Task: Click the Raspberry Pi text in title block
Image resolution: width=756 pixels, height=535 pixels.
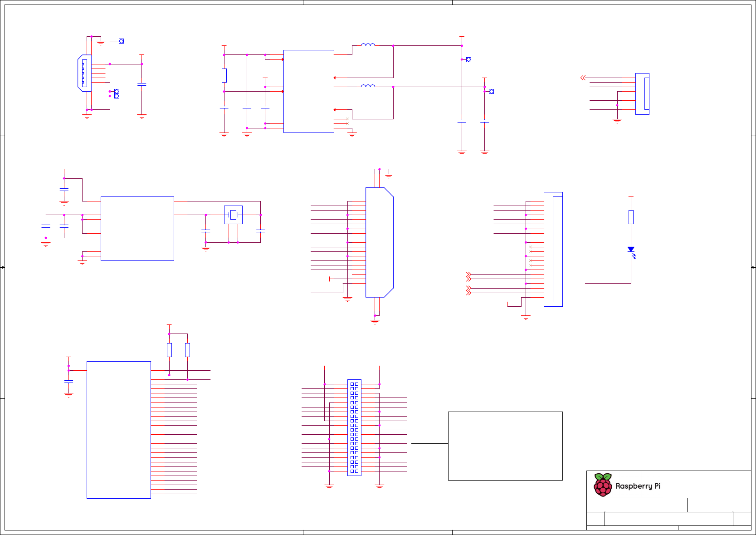Action: pos(638,486)
